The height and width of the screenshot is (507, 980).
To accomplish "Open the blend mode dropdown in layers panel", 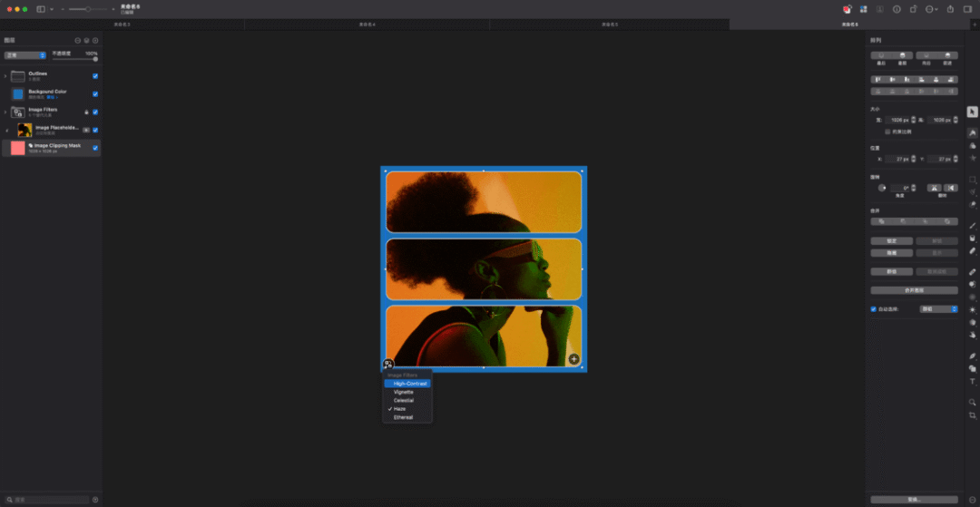I will click(x=24, y=55).
